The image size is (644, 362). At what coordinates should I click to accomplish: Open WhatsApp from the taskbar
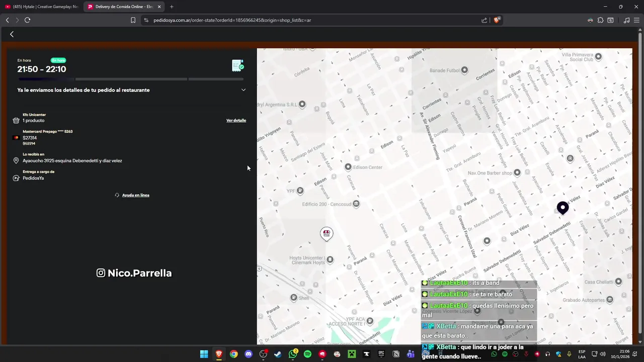pos(293,354)
